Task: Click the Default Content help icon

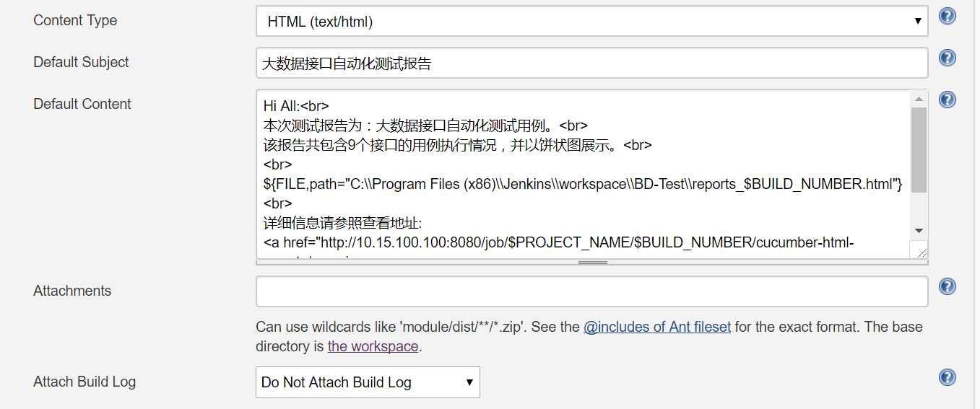Action: (x=947, y=100)
